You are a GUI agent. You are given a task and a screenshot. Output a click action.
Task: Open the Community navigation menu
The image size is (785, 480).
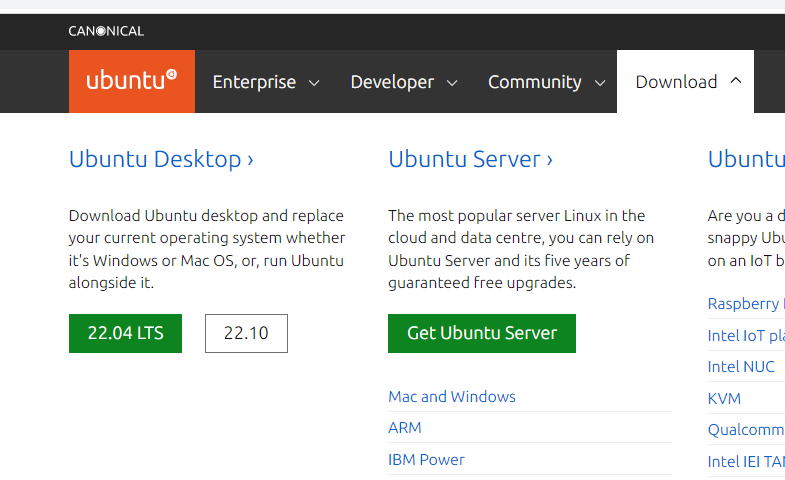pos(545,82)
